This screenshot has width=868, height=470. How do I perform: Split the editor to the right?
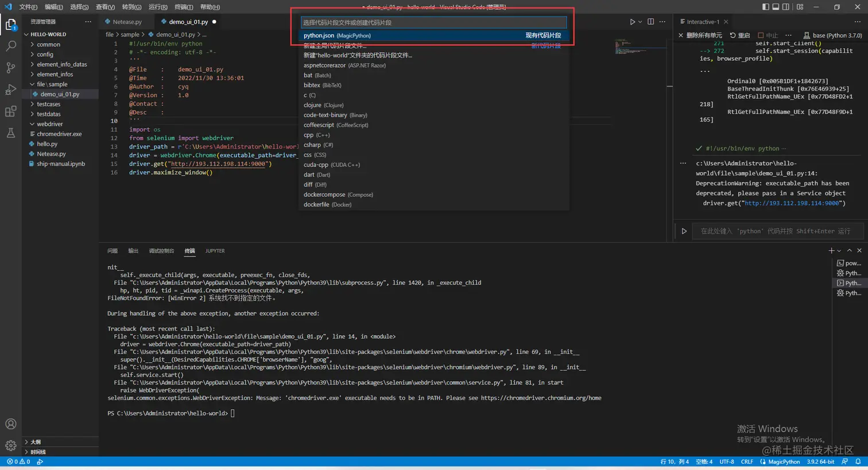pyautogui.click(x=650, y=22)
